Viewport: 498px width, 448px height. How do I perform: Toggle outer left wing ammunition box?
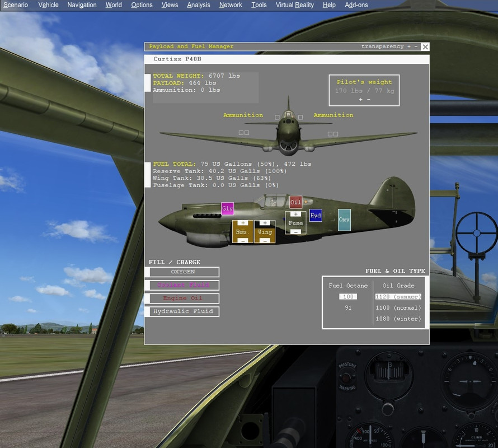click(241, 133)
